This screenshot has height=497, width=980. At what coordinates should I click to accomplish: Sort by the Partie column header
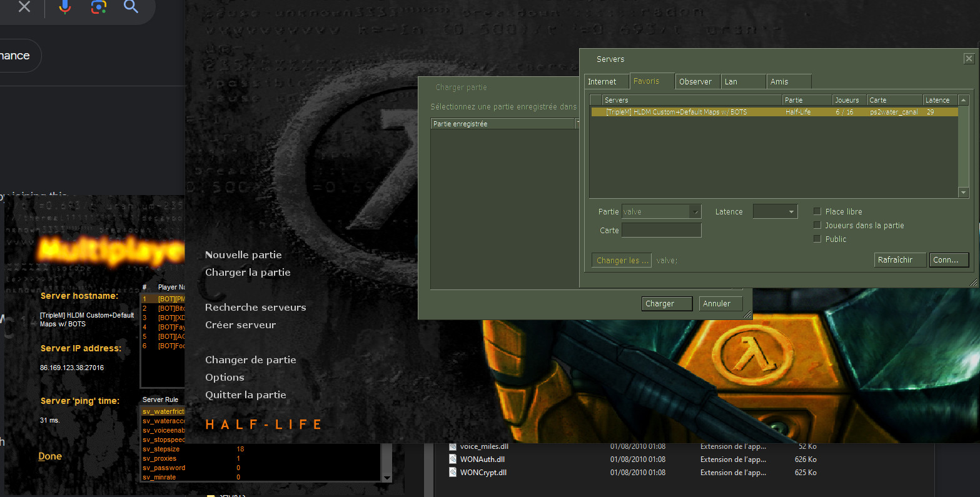807,100
